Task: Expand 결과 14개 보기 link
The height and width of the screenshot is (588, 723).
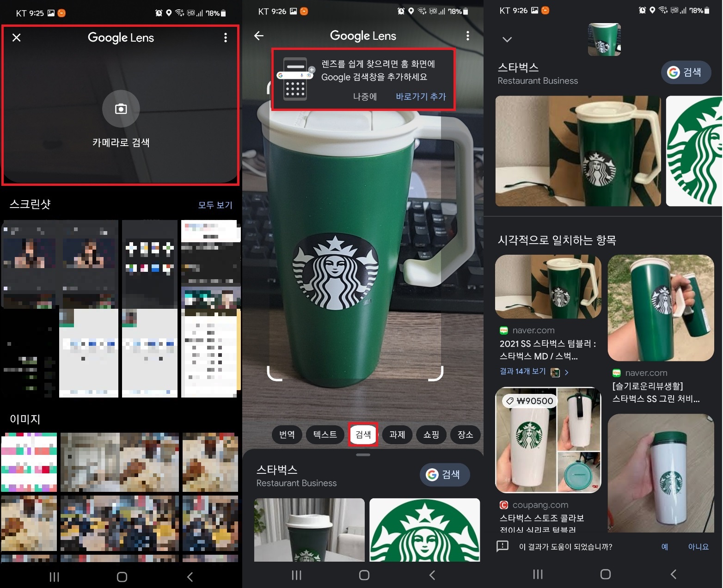Action: 534,372
